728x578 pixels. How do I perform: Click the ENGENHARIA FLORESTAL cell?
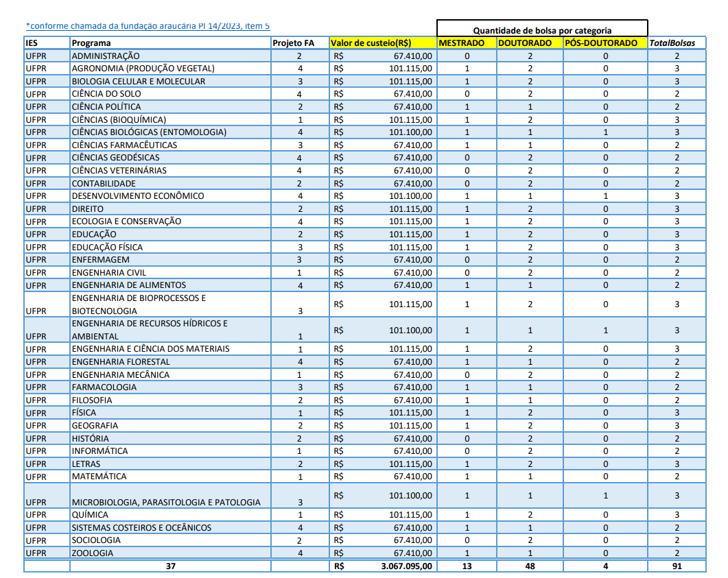[170, 362]
